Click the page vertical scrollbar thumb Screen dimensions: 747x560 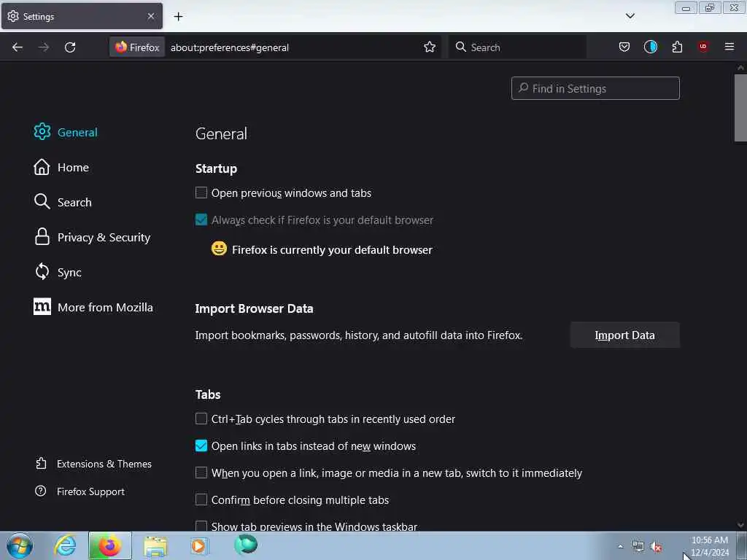click(x=740, y=108)
